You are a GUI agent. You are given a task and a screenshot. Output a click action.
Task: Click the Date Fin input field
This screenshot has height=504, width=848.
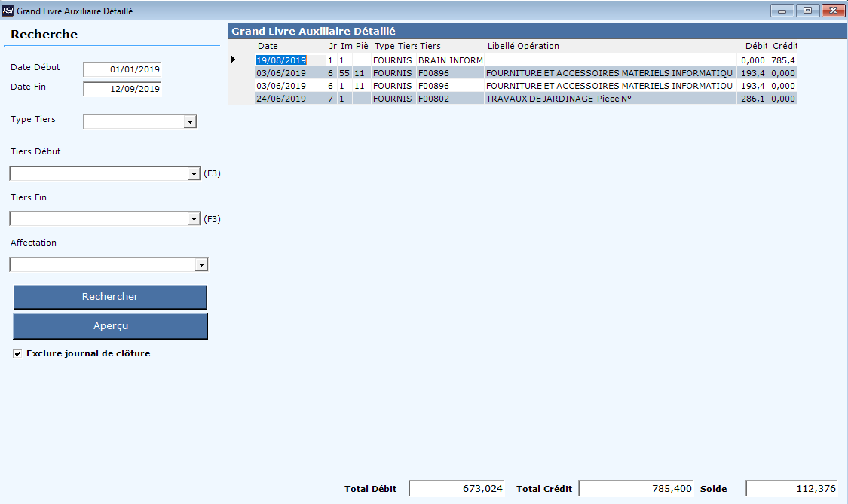click(122, 89)
